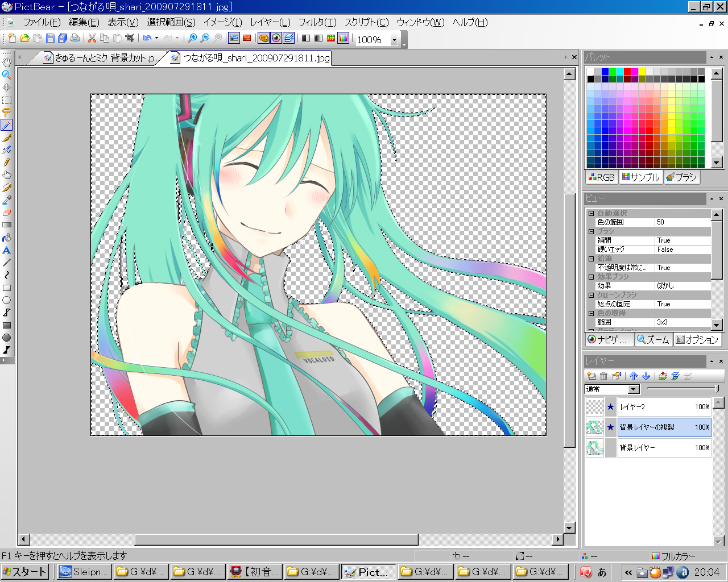Viewport: 728px width, 582px height.
Task: Collapse the 鉛筆 property group
Action: [x=591, y=259]
